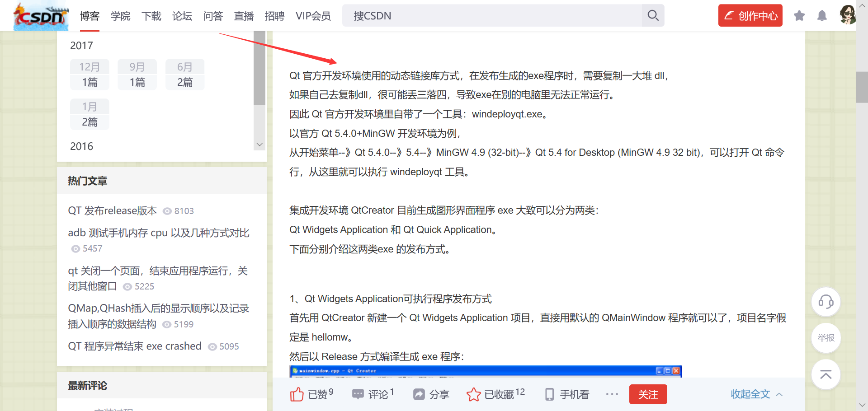This screenshot has height=411, width=868.
Task: Click the 关注 follow button
Action: coord(648,394)
